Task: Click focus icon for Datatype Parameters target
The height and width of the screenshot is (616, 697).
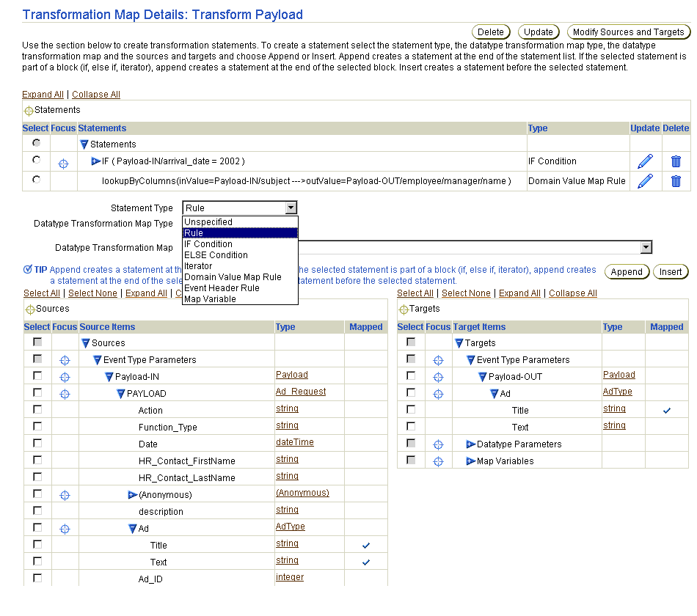Action: point(438,444)
